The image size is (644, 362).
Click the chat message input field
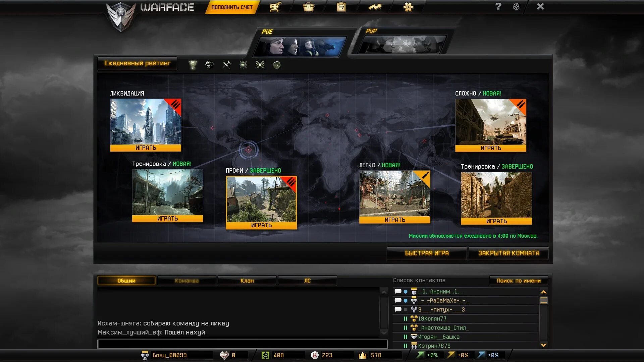point(243,344)
